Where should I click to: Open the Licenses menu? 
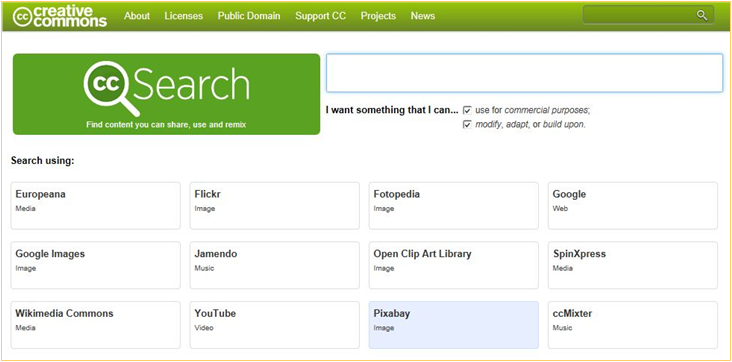pyautogui.click(x=183, y=16)
